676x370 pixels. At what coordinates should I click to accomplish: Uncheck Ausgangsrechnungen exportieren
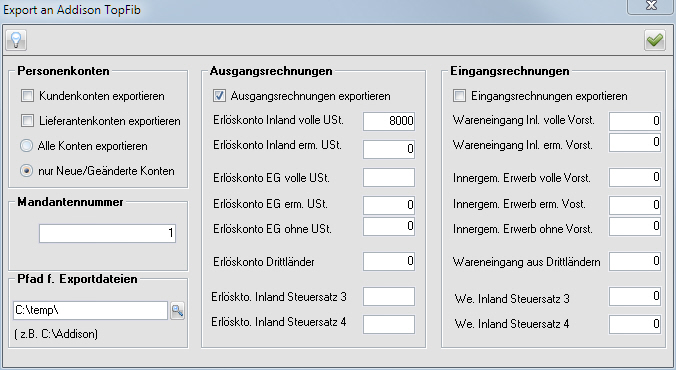[219, 96]
